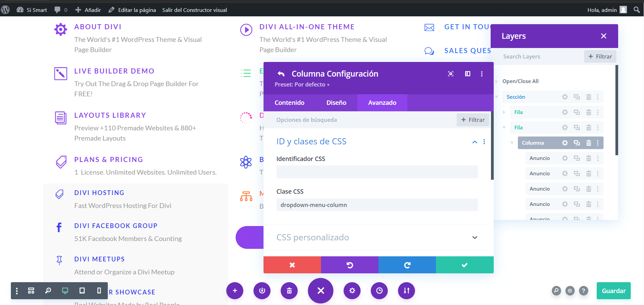Click the Identificador CSS input

point(377,172)
